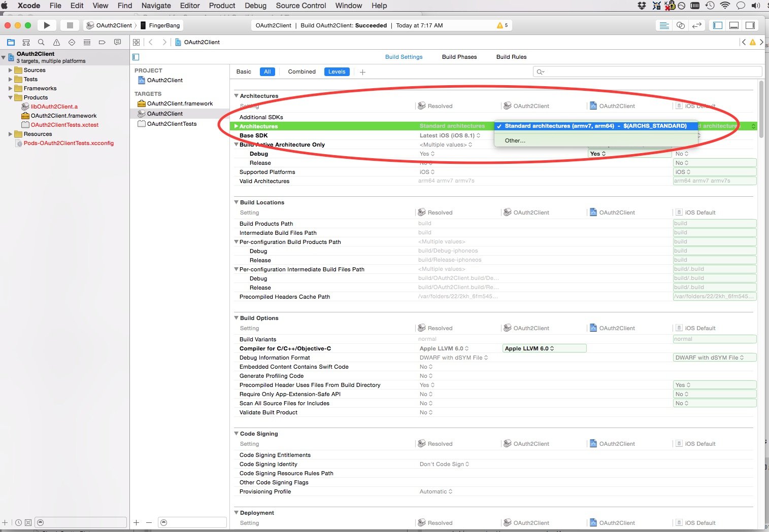Viewport: 769px width, 532px height.
Task: Show the Project navigator folder icon
Action: (x=11, y=42)
